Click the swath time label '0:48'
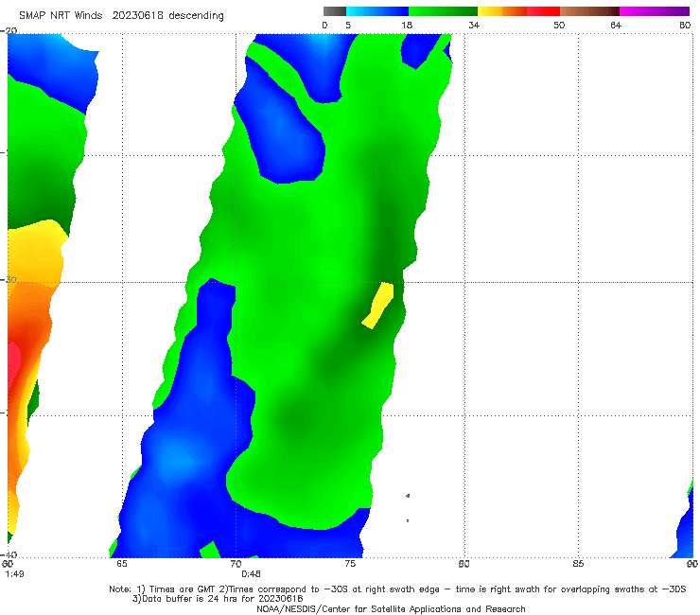The height and width of the screenshot is (615, 700). tap(251, 574)
